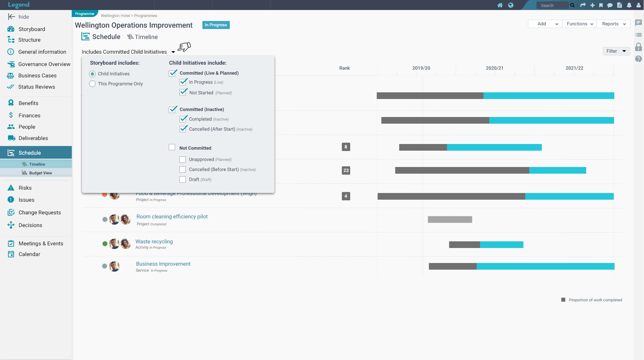
Task: Click the share arrow icon
Action: pos(583,5)
